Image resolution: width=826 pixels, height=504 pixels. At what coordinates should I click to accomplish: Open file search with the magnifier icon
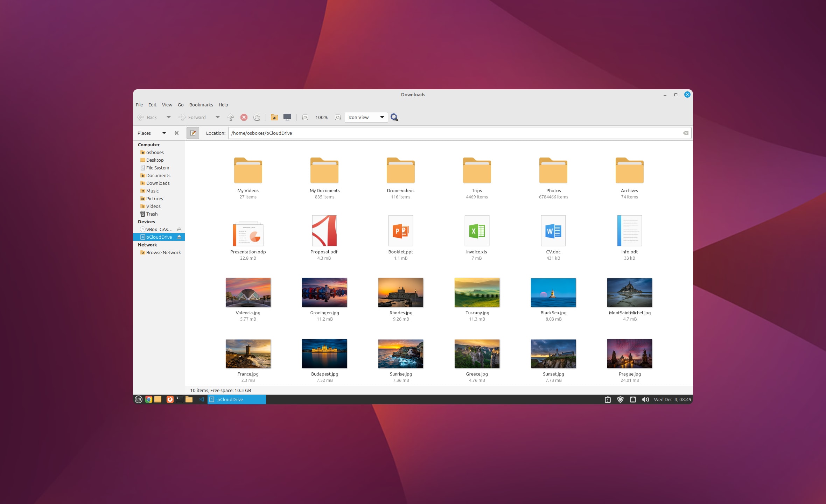tap(395, 117)
